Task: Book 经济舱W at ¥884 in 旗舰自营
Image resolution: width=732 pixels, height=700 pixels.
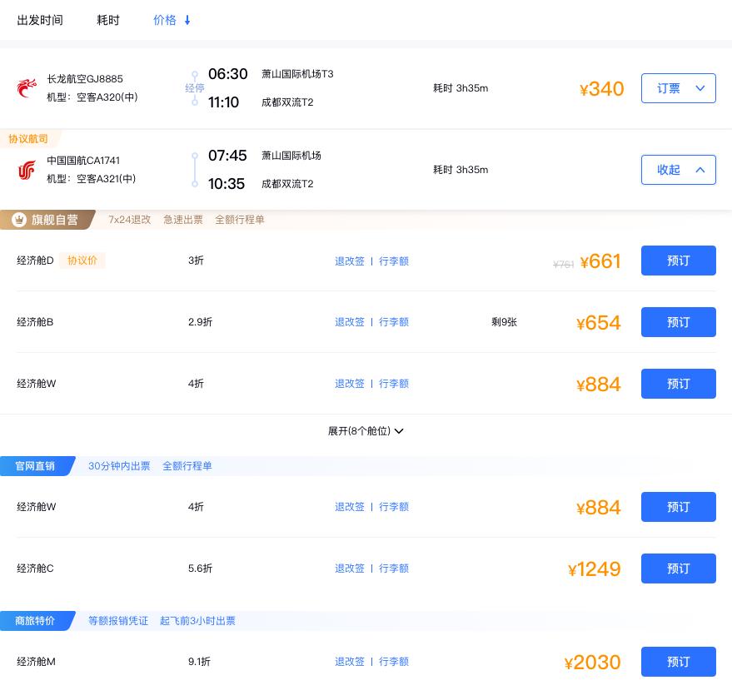Action: [679, 384]
